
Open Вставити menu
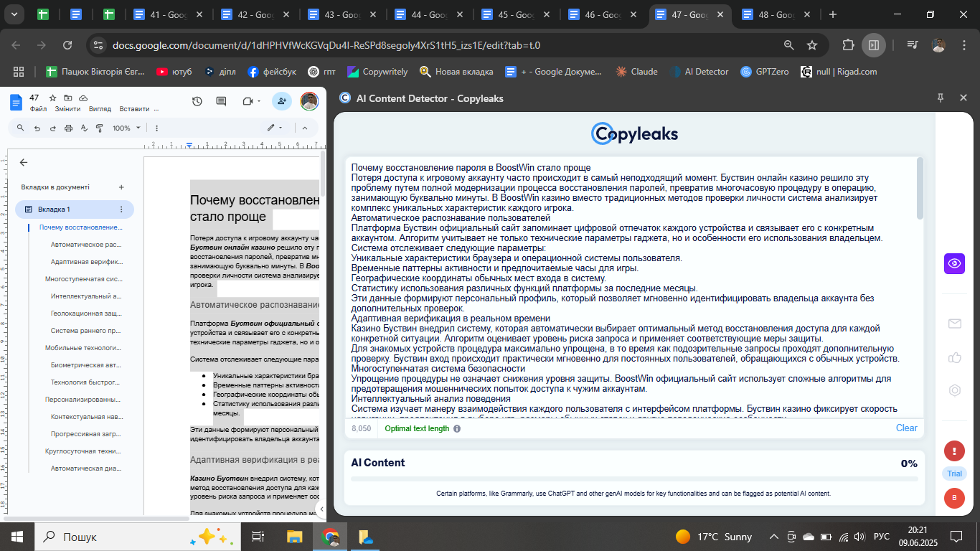point(134,109)
